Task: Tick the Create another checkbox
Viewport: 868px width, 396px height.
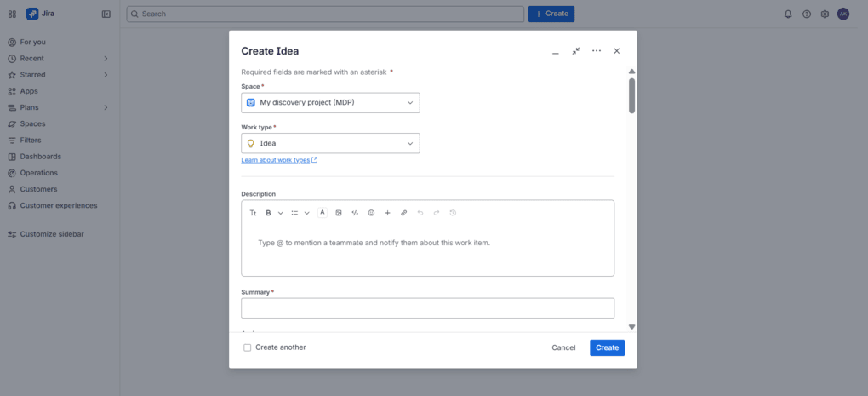Action: (x=248, y=347)
